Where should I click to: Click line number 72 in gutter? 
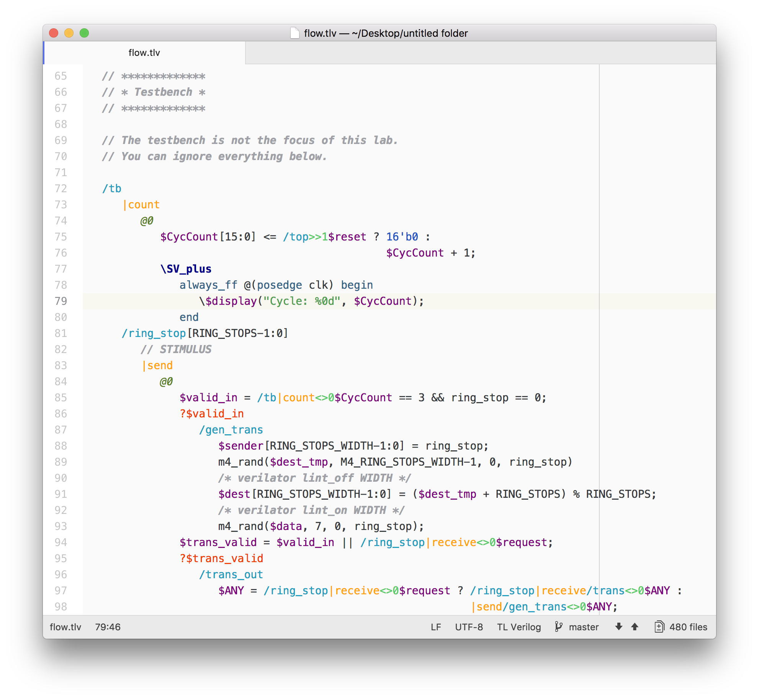tap(61, 188)
